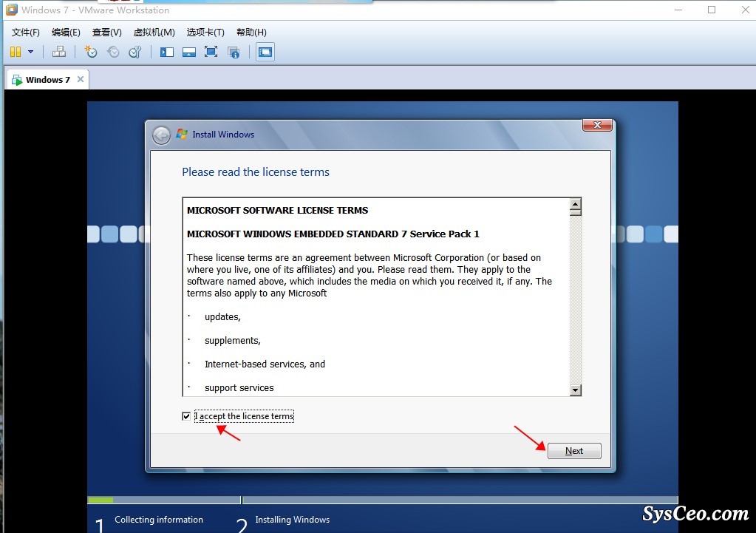The image size is (756, 533).
Task: Click the license text scrollbar track
Action: [575, 299]
